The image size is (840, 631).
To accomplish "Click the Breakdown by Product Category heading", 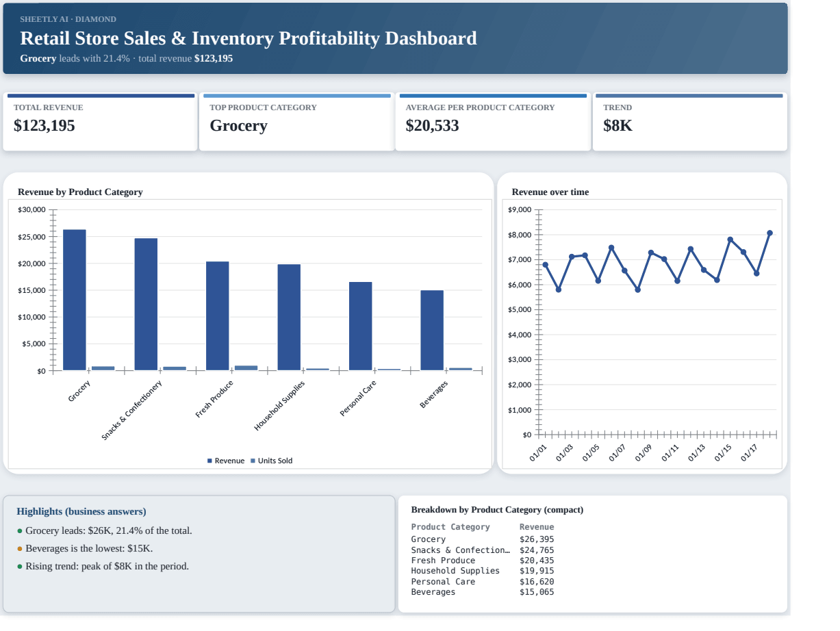I will 497,510.
